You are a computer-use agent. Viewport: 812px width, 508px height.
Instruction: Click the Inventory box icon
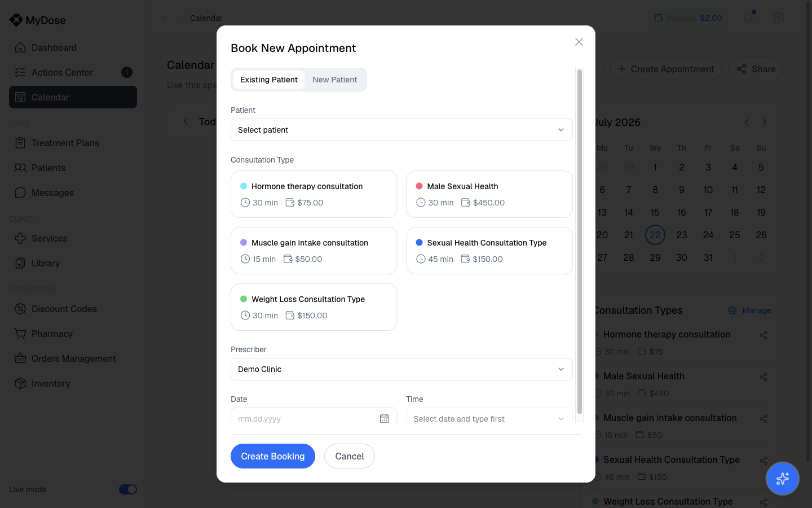20,383
